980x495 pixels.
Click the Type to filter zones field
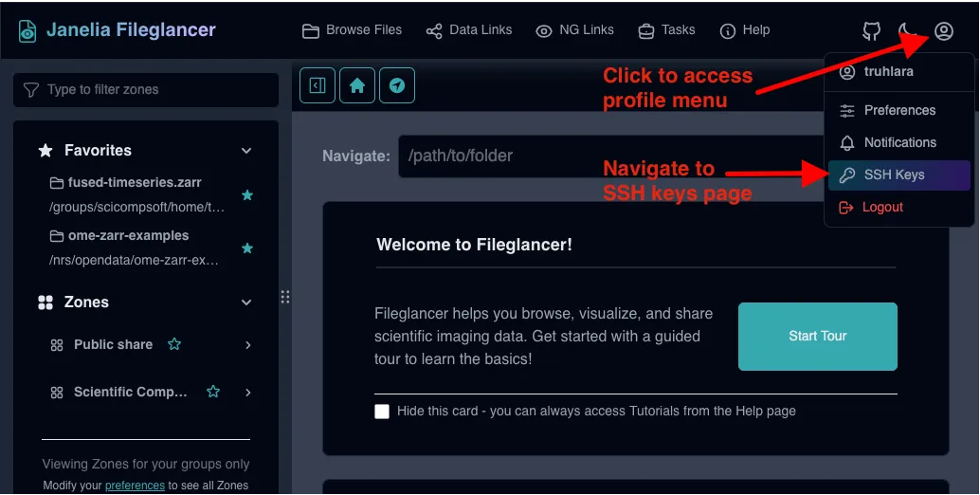tap(146, 90)
